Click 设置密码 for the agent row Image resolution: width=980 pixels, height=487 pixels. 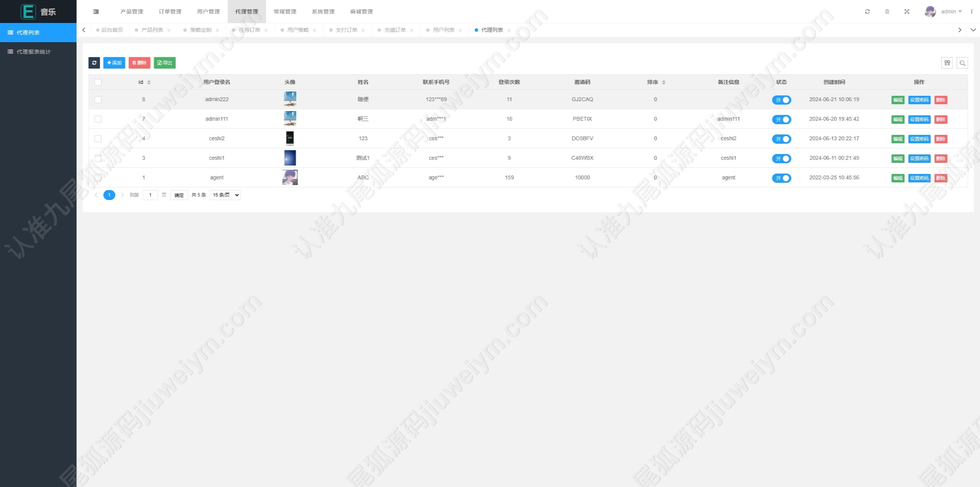click(x=919, y=178)
